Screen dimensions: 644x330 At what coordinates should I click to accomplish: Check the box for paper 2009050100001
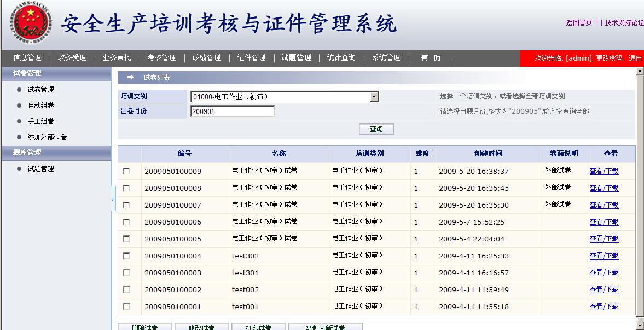(x=126, y=307)
